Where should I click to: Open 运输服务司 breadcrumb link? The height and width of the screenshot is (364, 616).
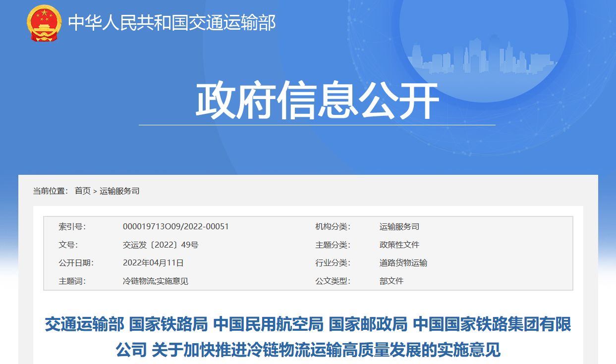click(x=119, y=191)
